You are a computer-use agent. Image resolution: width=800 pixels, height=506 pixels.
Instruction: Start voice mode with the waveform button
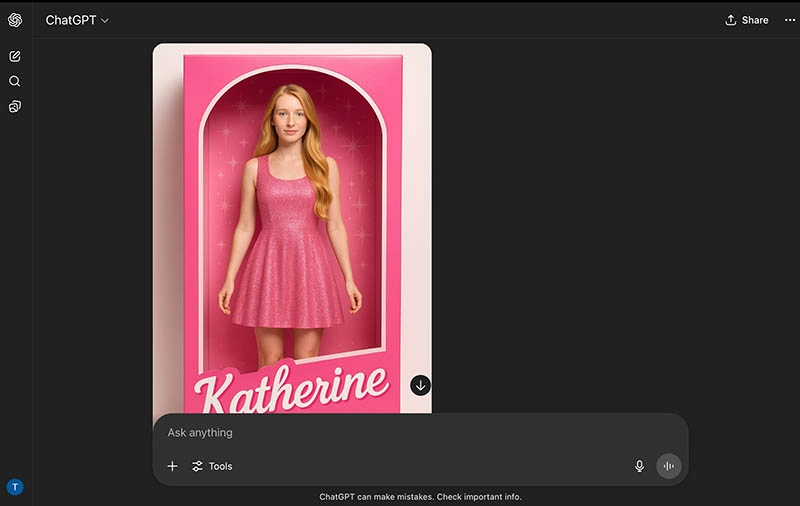[x=668, y=466]
